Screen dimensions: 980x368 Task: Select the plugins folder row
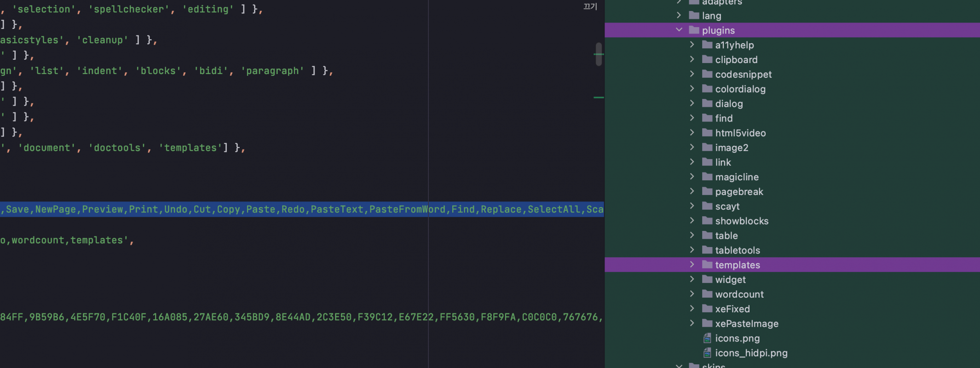(x=792, y=30)
